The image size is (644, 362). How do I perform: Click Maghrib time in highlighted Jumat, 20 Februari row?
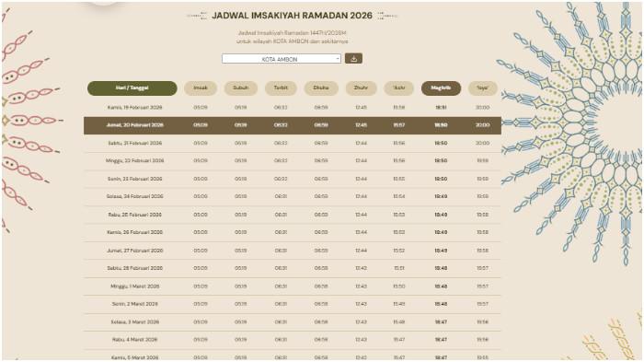pyautogui.click(x=441, y=125)
